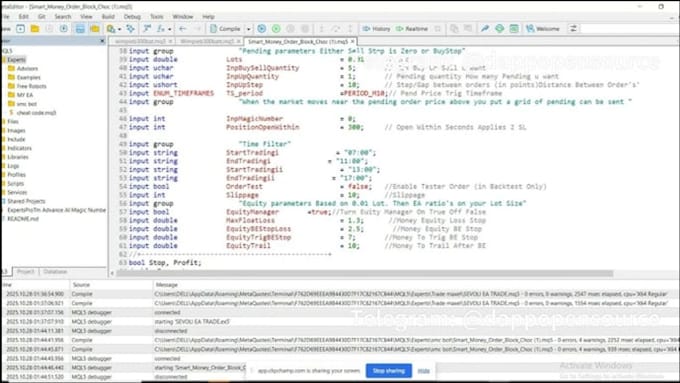This screenshot has width=680, height=383.
Task: Start debugging on real data (green play icon)
Action: point(276,29)
